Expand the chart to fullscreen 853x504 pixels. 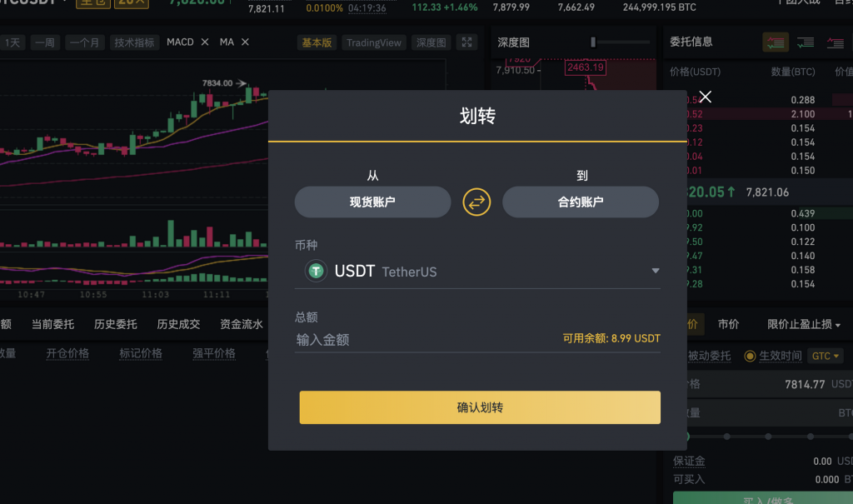tap(466, 42)
